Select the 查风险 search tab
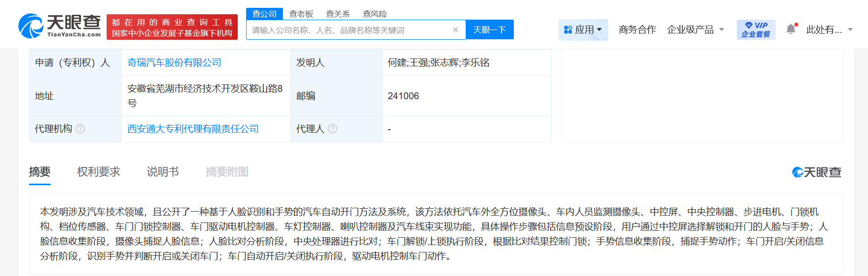 coord(375,14)
